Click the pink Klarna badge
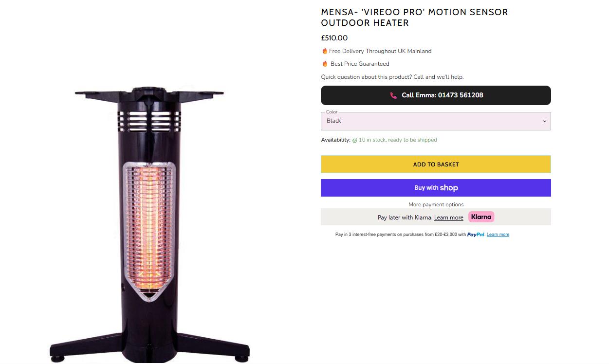Viewport: 609px width, 364px height. [481, 217]
